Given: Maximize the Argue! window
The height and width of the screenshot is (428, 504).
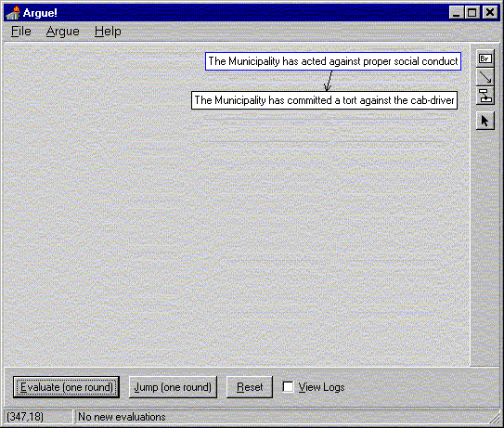Looking at the screenshot, I should (x=472, y=13).
